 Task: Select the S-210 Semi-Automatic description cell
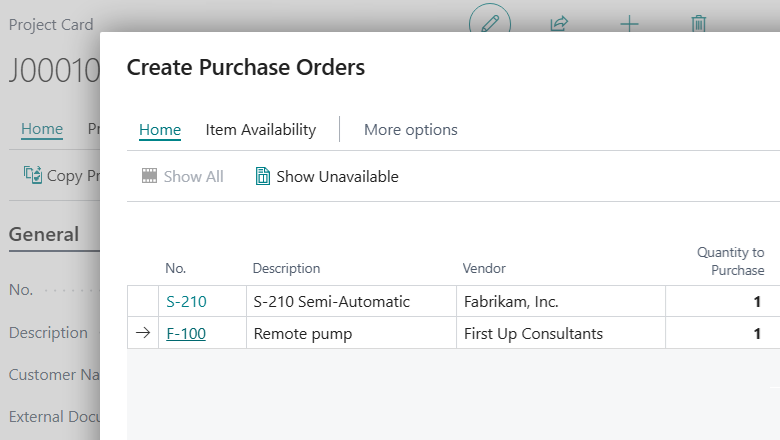tap(351, 301)
